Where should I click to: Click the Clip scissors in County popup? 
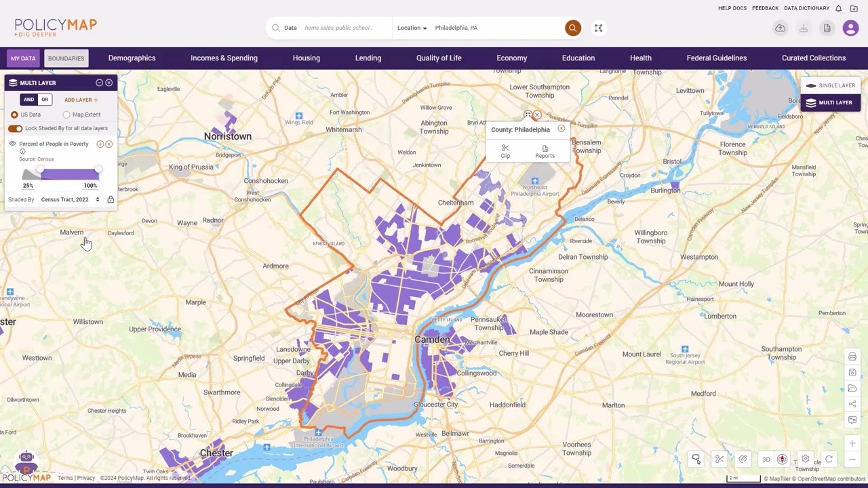505,151
